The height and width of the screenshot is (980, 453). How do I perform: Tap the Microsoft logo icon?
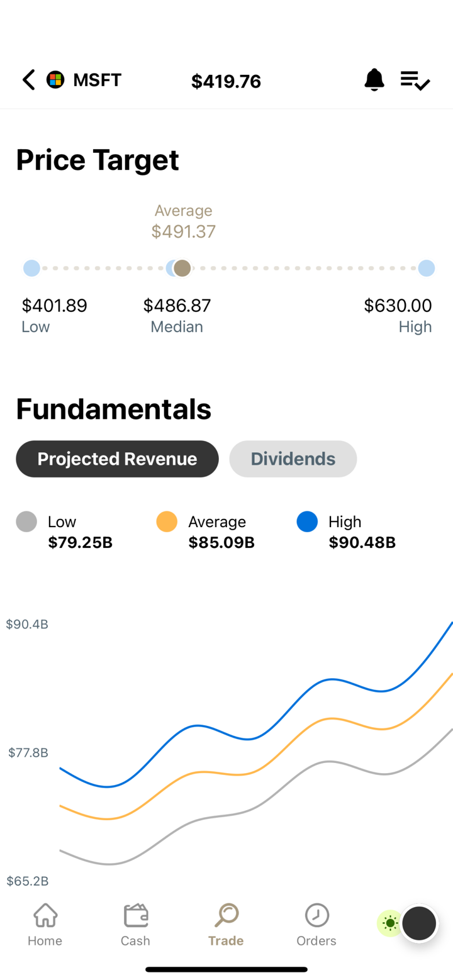(x=55, y=80)
